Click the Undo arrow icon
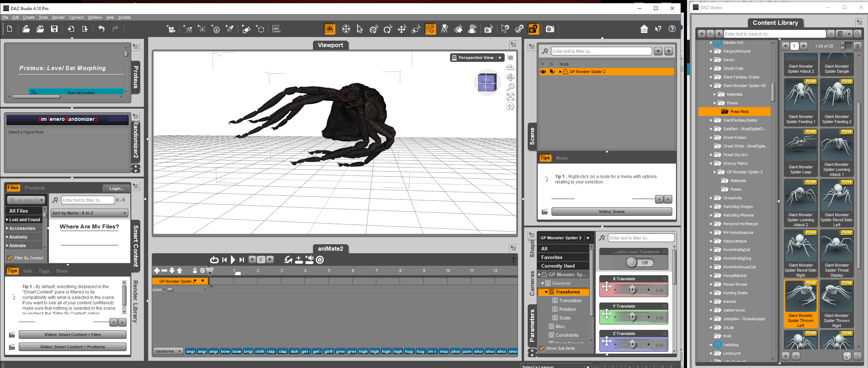This screenshot has width=868, height=368. (x=101, y=29)
